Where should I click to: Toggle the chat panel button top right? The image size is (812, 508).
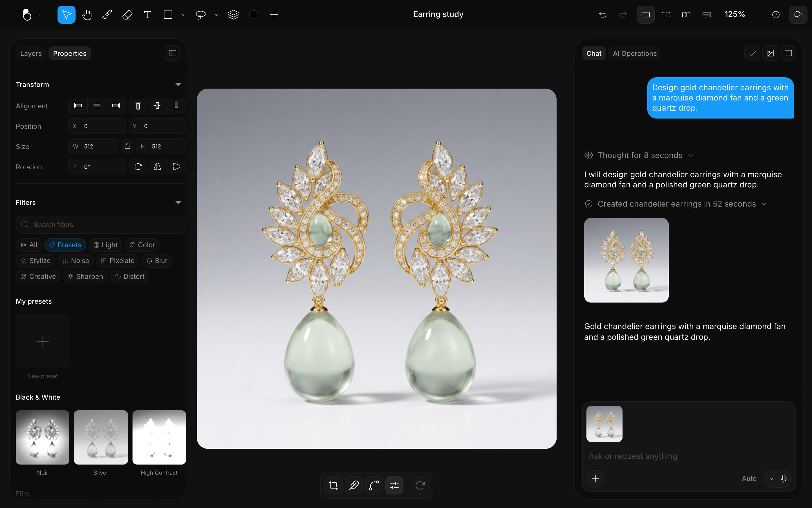point(798,14)
